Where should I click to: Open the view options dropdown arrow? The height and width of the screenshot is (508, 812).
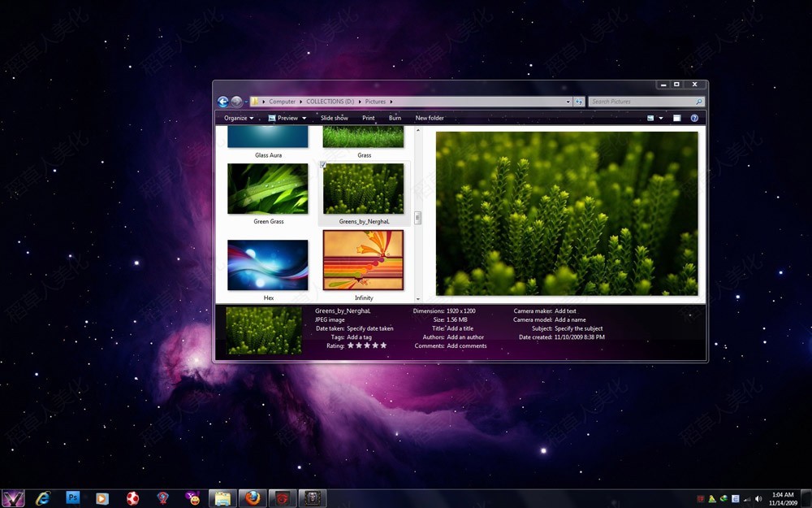pos(661,118)
